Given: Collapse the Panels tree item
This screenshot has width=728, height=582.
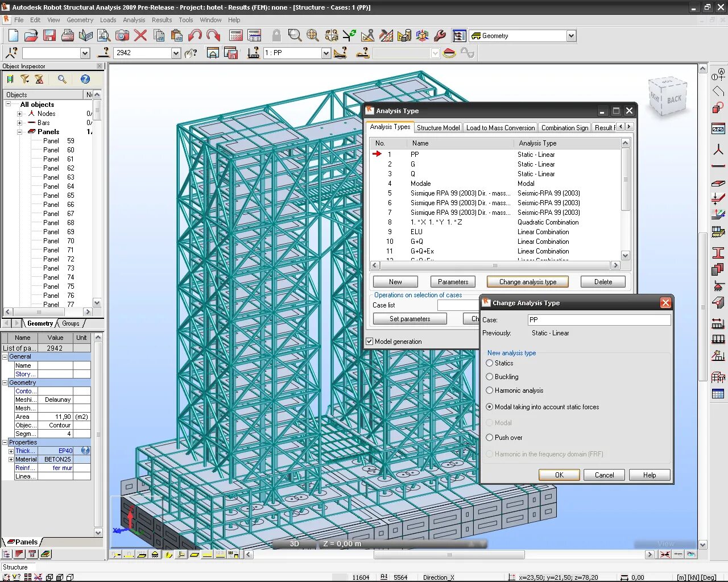Looking at the screenshot, I should [x=19, y=132].
